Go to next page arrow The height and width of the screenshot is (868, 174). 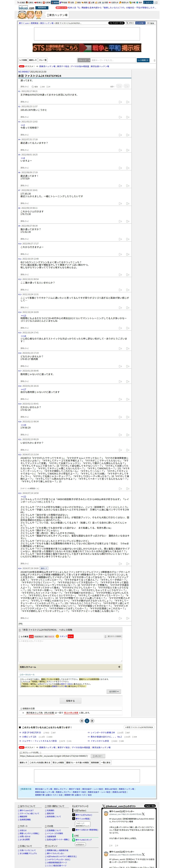[92, 721]
